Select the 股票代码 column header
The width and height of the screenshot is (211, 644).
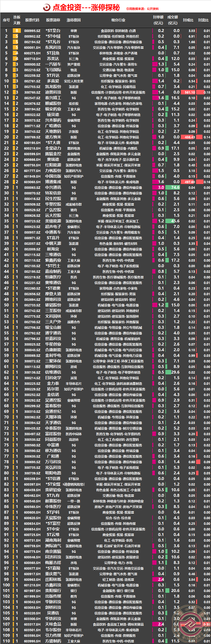(x=32, y=20)
